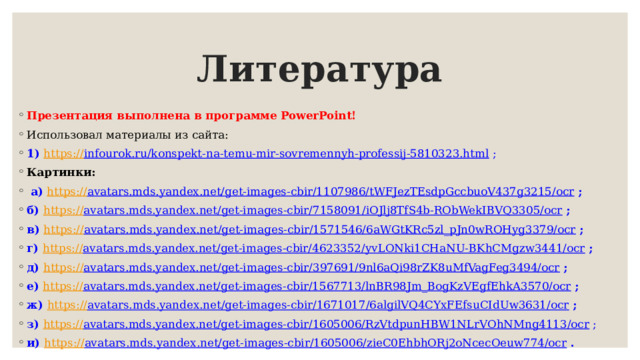This screenshot has width=640, height=360.
Task: Open yandex image link with 1571546
Action: (309, 229)
